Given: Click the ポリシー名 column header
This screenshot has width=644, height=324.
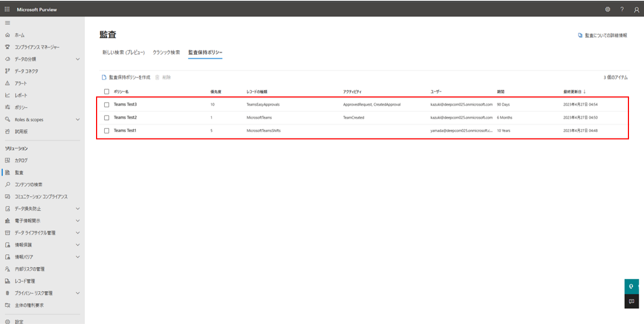Looking at the screenshot, I should [121, 92].
